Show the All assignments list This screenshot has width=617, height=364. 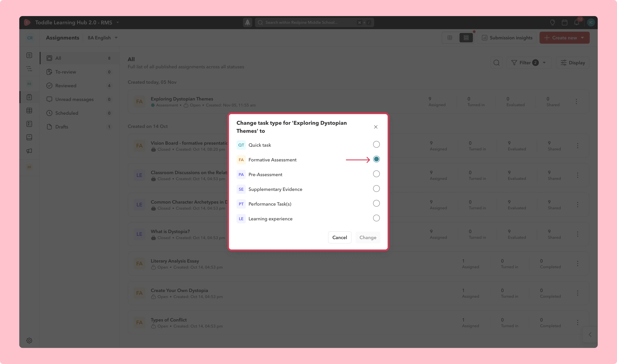click(x=79, y=58)
